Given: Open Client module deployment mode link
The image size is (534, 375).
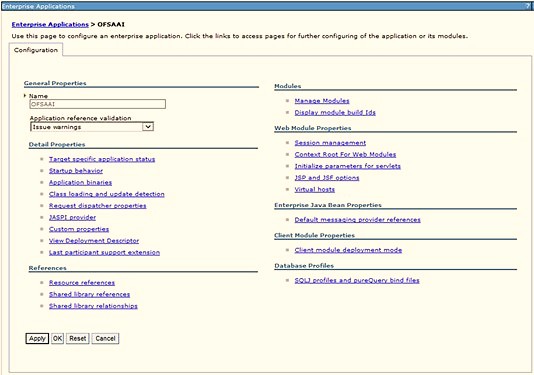Looking at the screenshot, I should click(348, 250).
